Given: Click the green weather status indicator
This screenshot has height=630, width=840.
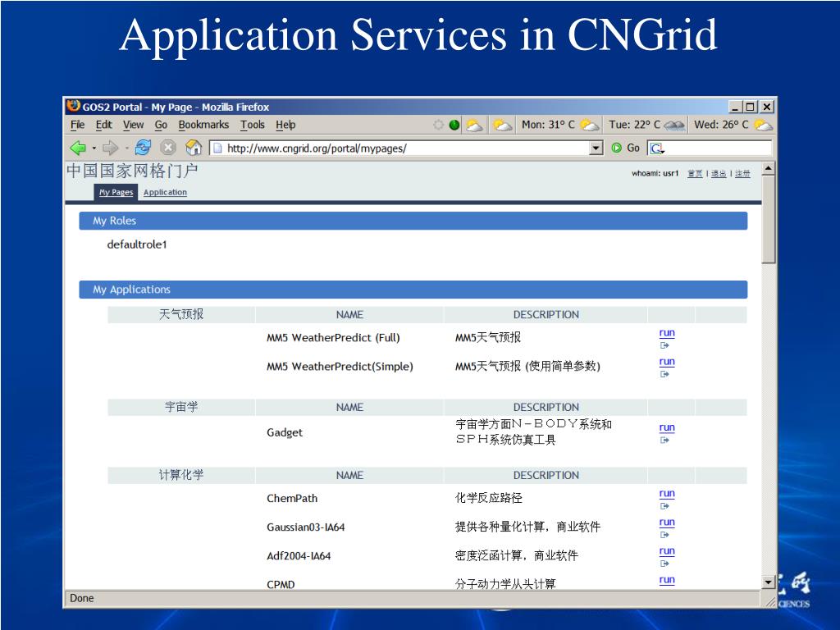Looking at the screenshot, I should tap(454, 125).
